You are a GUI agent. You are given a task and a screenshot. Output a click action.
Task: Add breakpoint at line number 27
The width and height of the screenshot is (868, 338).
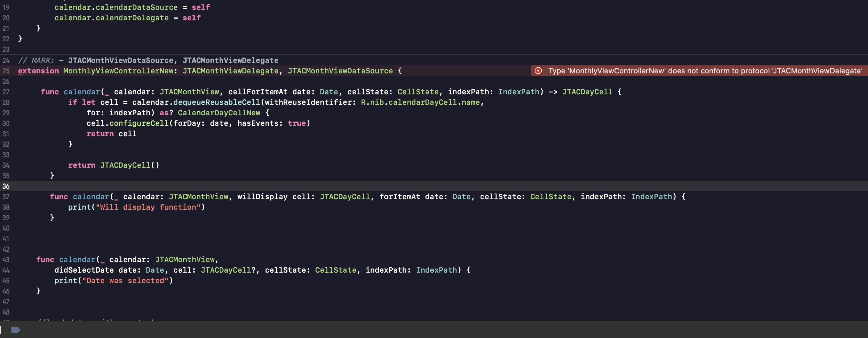(6, 92)
